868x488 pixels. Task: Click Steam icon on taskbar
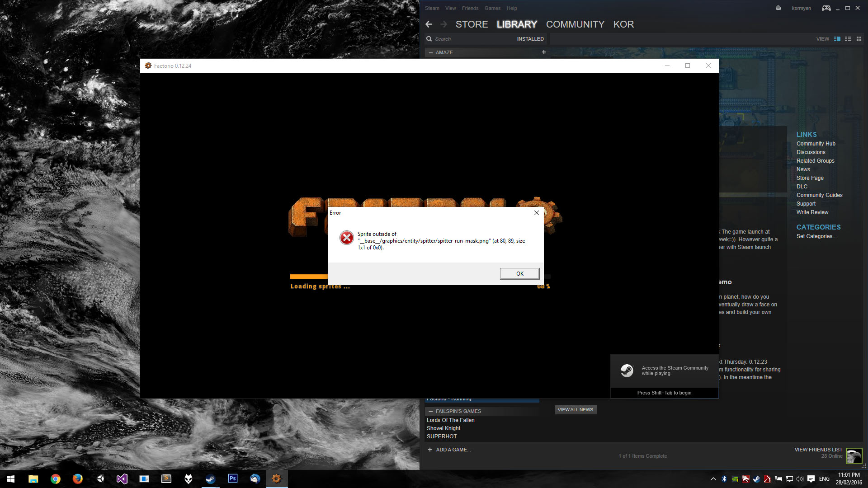coord(210,479)
